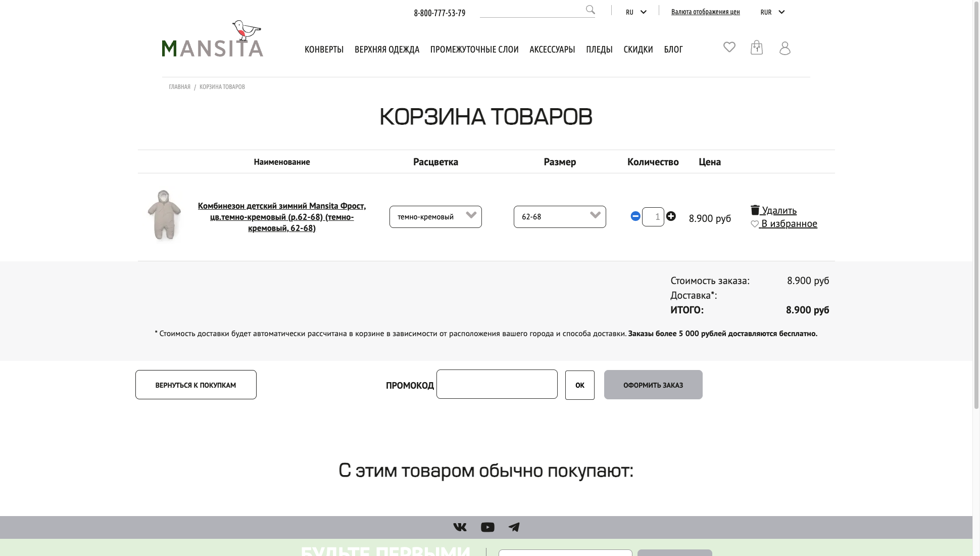Open the RU language selector
The height and width of the screenshot is (556, 980).
point(636,12)
